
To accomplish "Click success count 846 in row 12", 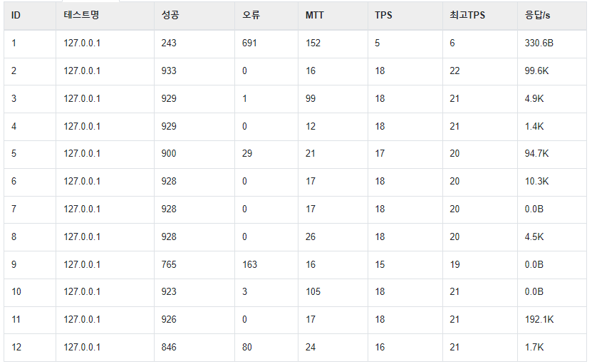I will click(169, 348).
